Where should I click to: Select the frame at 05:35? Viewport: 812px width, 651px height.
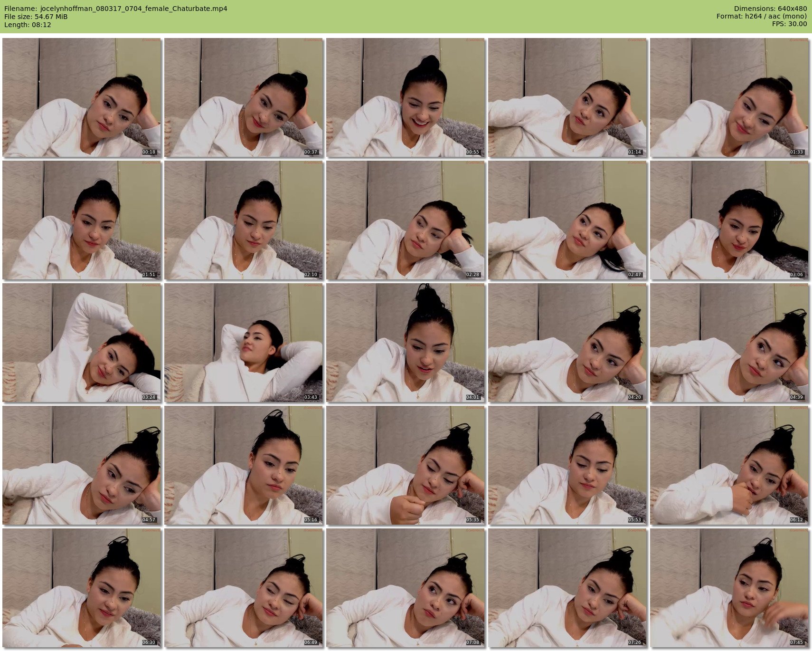tap(406, 465)
